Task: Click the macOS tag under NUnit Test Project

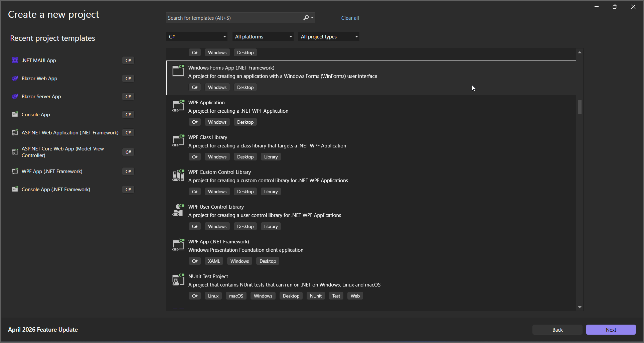Action: point(236,296)
